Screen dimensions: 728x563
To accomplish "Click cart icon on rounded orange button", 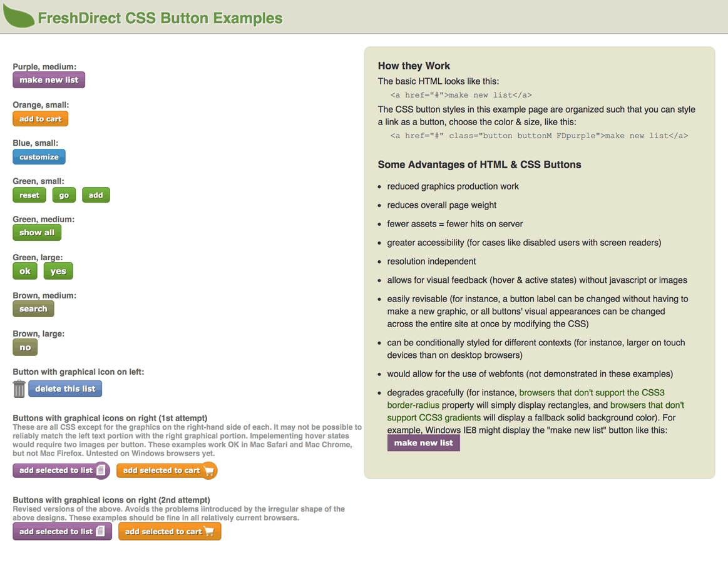I will pos(209,470).
